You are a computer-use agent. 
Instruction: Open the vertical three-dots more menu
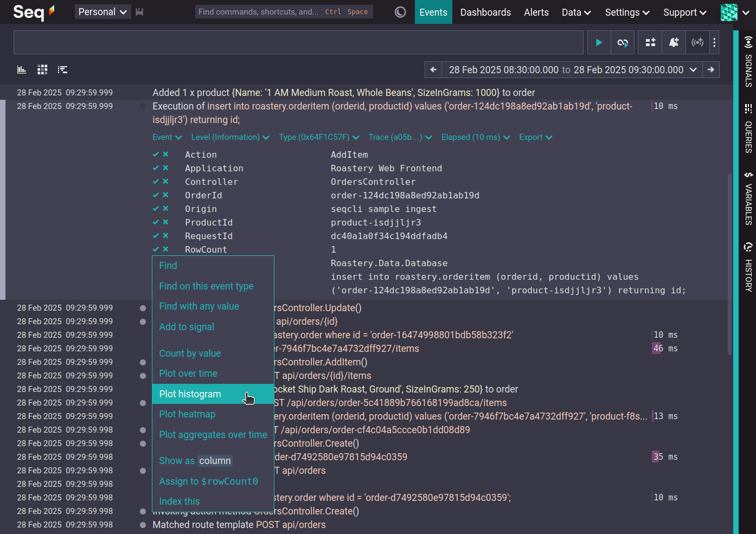tap(714, 42)
